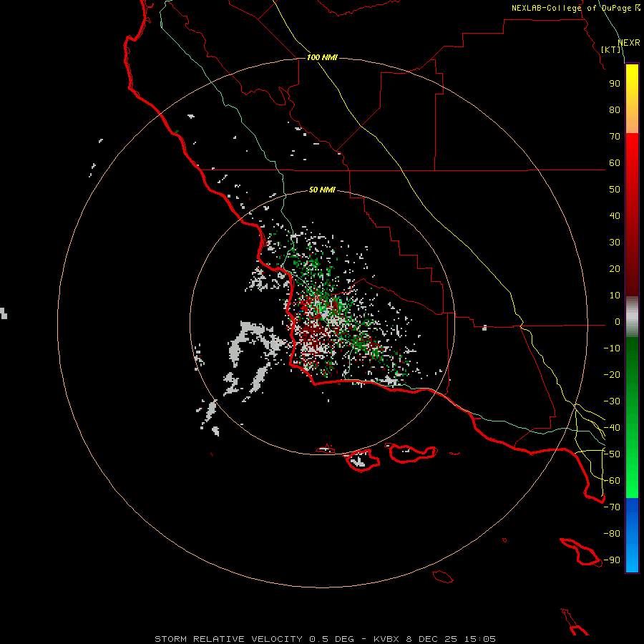The image size is (644, 644).
Task: Click the -90 value on velocity scale
Action: (612, 560)
